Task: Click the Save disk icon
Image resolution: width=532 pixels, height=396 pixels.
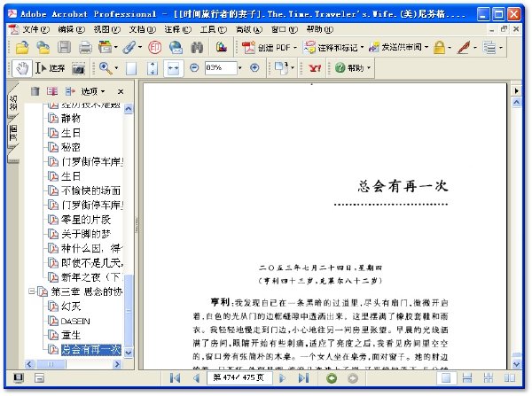Action: click(64, 47)
